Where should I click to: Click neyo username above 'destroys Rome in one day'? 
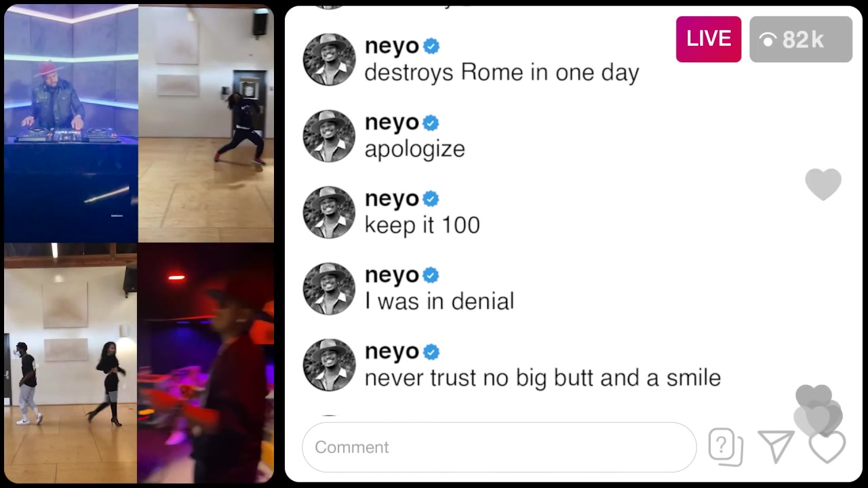click(392, 46)
